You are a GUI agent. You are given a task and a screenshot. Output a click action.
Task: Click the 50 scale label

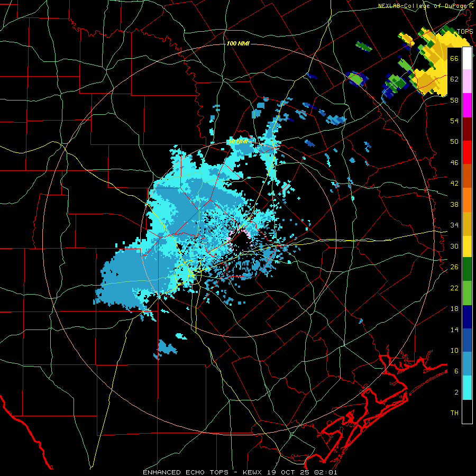coord(454,142)
